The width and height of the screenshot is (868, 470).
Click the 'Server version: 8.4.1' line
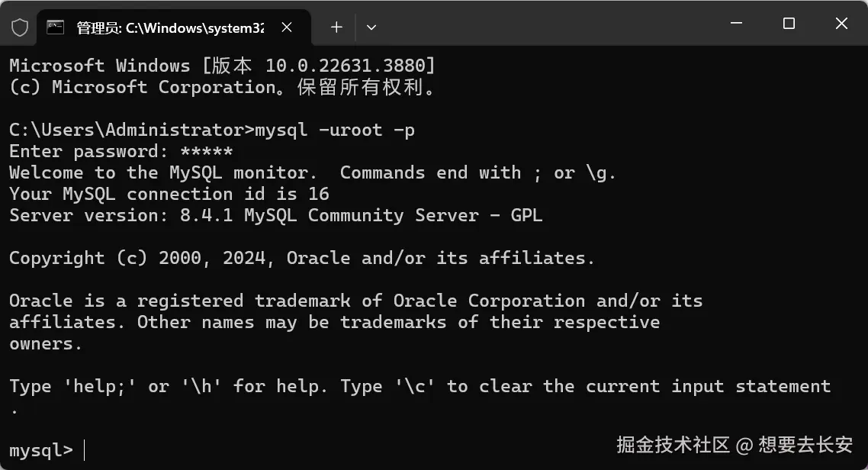click(275, 215)
